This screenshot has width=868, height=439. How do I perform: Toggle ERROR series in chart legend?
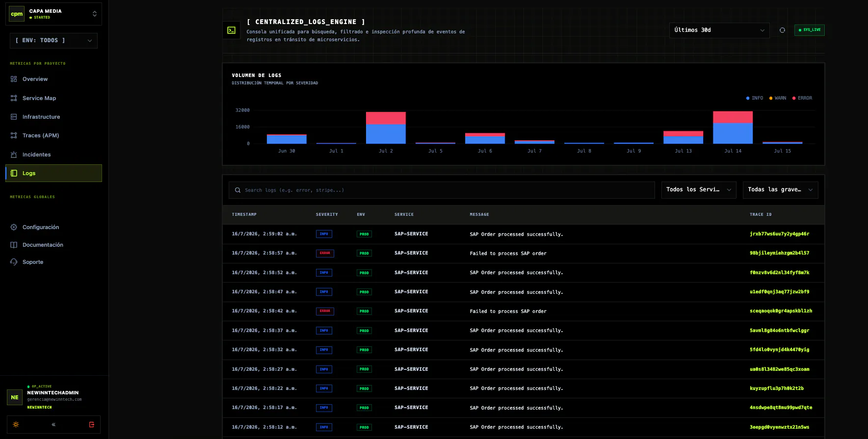click(802, 98)
